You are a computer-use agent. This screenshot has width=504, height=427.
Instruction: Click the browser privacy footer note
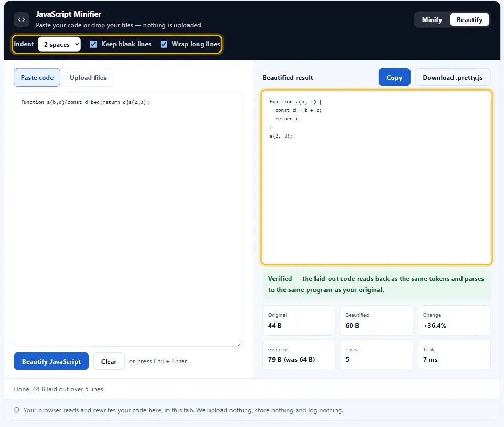183,410
